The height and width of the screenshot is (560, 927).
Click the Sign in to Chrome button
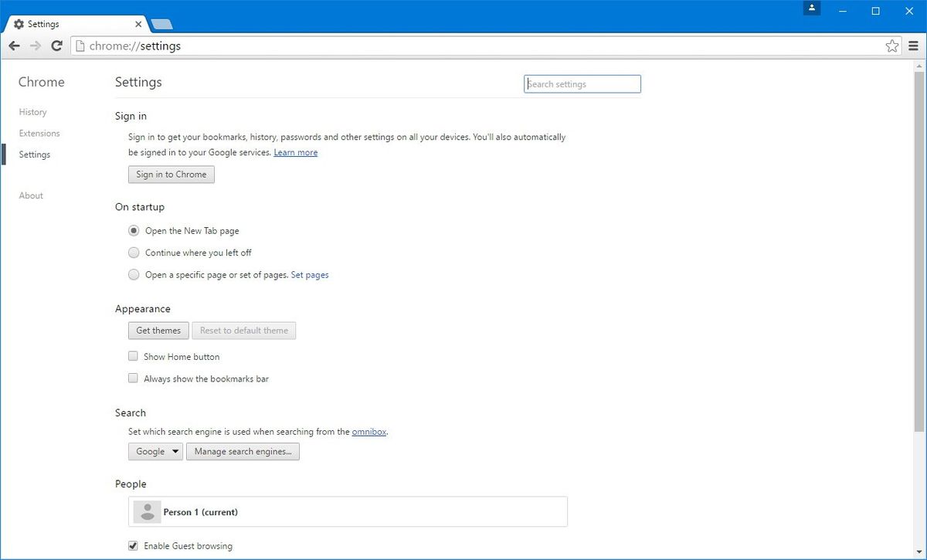coord(171,175)
